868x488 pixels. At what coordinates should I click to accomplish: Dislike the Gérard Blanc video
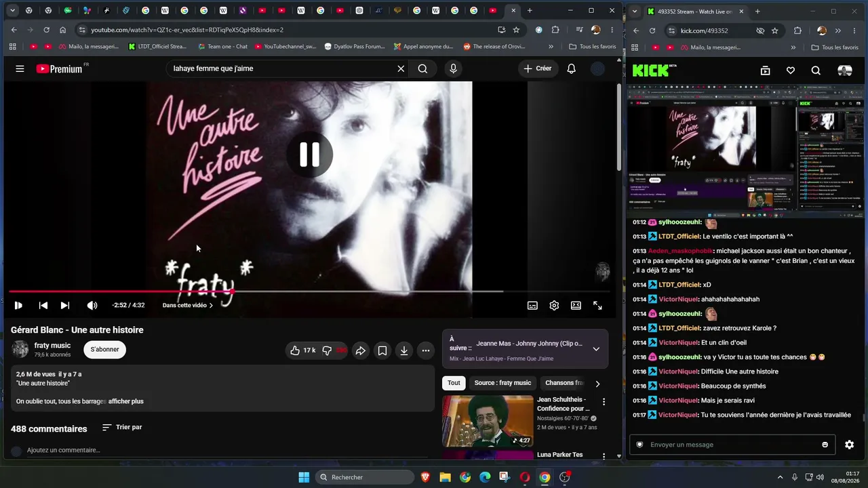(x=334, y=350)
